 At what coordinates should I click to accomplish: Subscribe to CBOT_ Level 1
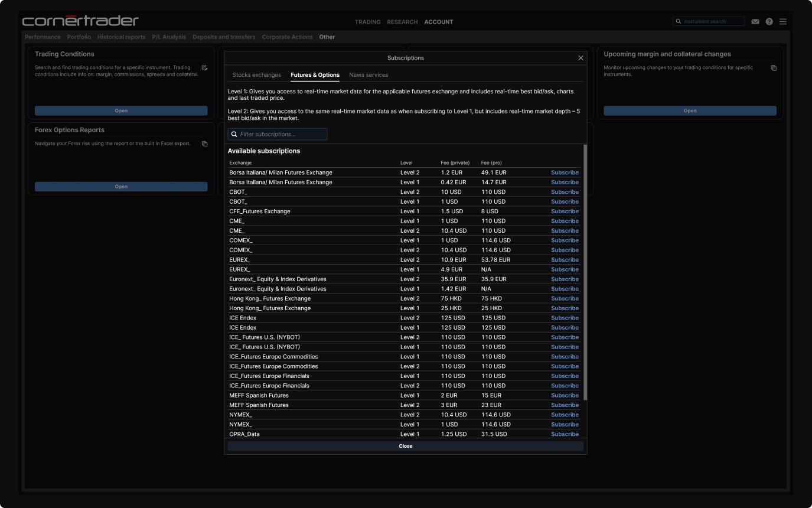tap(565, 201)
